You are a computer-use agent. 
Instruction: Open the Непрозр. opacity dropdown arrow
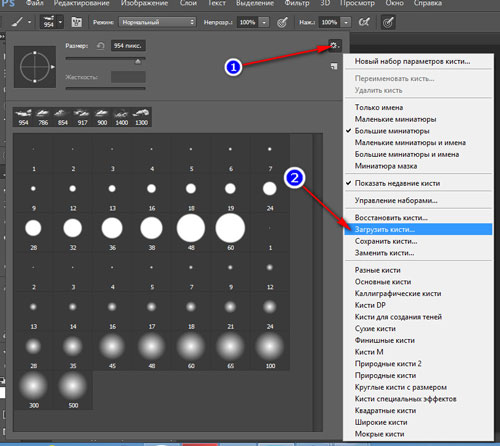pos(264,22)
